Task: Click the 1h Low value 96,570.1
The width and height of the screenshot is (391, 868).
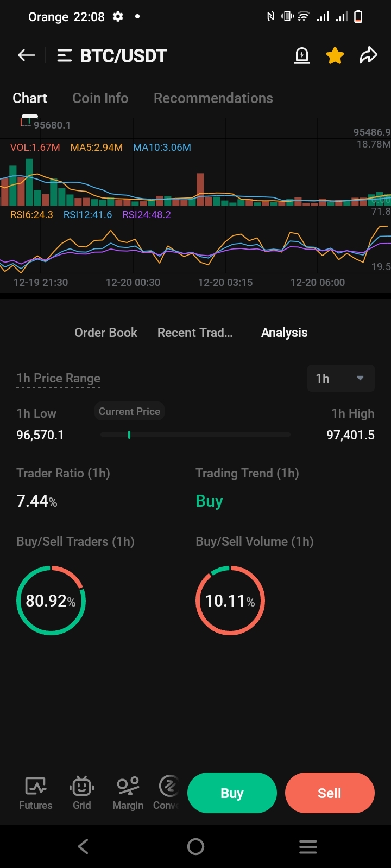Action: tap(40, 435)
